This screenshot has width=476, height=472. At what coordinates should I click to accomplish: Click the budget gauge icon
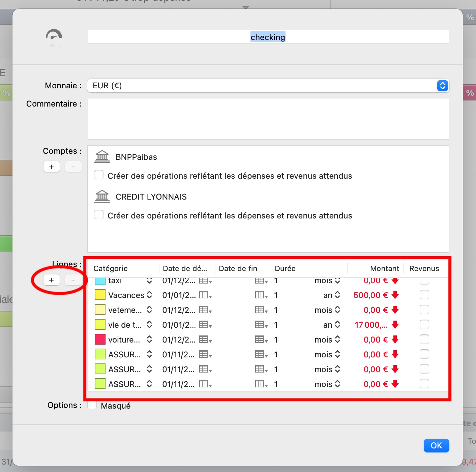click(54, 36)
